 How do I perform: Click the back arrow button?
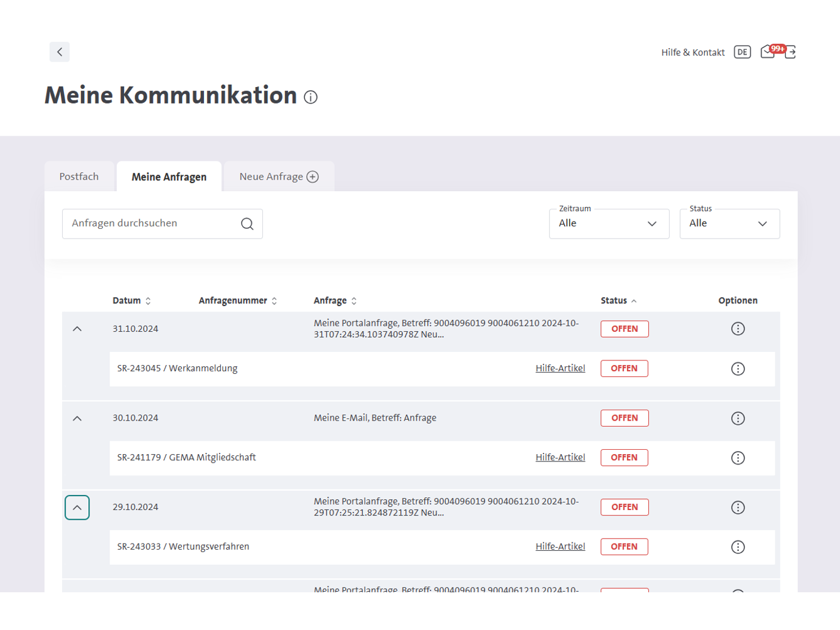(x=60, y=52)
